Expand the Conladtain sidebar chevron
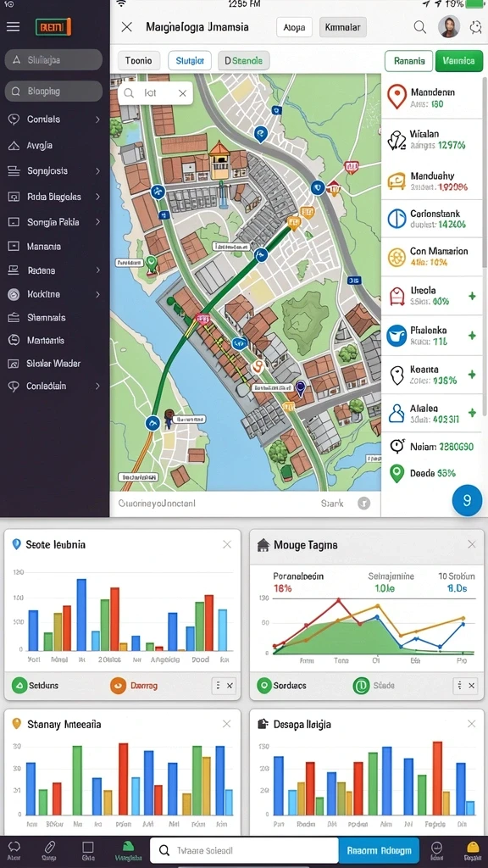Screen dimensions: 488x868 coord(97,386)
